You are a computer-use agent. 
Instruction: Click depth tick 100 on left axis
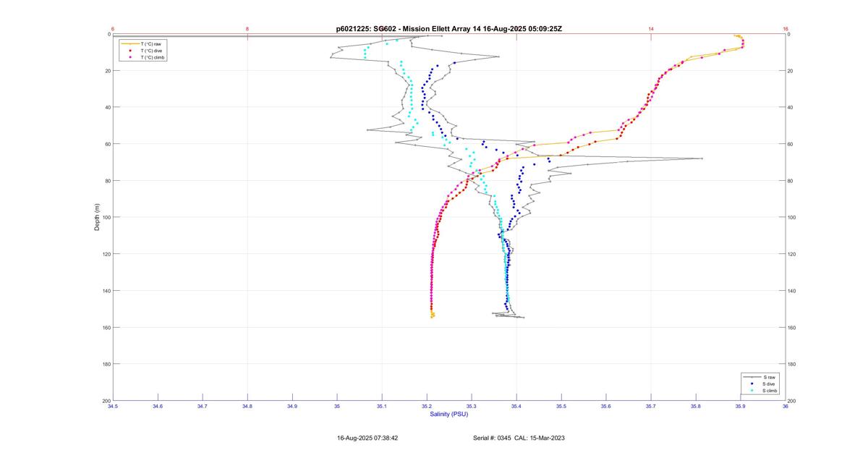point(105,217)
